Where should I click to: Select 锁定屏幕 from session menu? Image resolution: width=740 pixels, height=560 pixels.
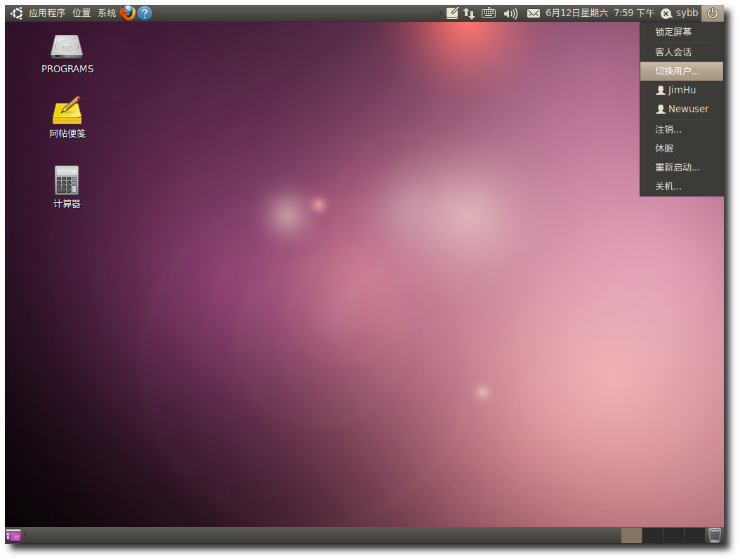pos(682,32)
